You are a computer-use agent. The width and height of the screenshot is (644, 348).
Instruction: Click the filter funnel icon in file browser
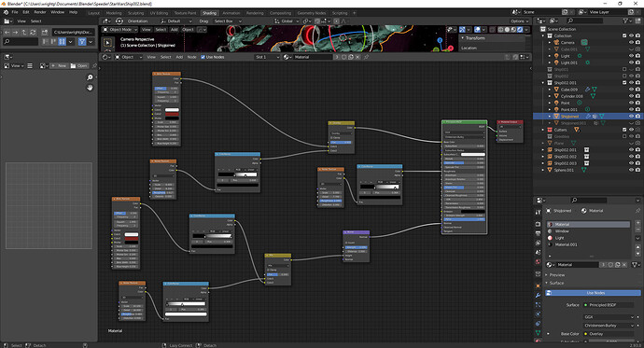click(x=82, y=41)
